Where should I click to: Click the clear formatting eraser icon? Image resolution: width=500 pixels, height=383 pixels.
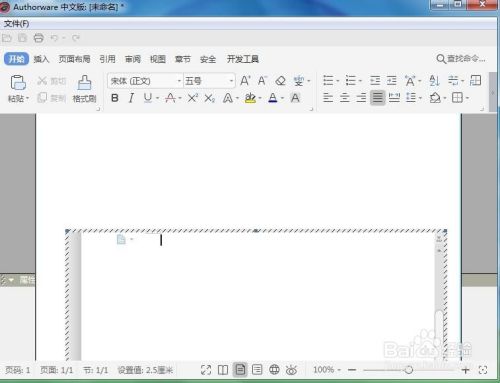click(280, 81)
